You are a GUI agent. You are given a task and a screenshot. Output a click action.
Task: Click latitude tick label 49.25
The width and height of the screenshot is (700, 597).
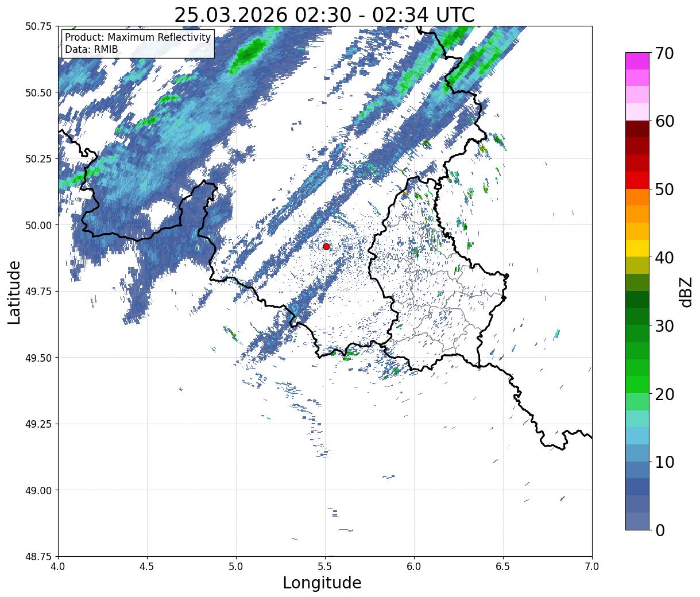(38, 424)
